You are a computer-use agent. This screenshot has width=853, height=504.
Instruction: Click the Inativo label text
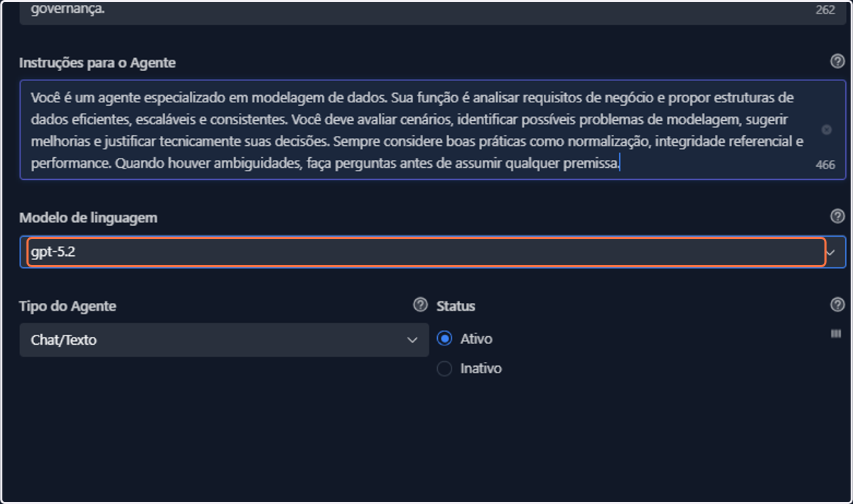(x=481, y=369)
